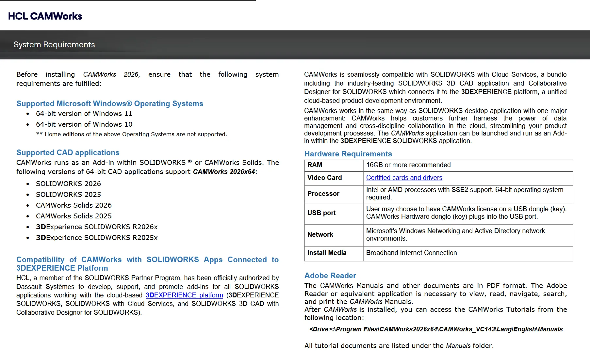The image size is (590, 364).
Task: Open the Certified cards and drivers link
Action: point(404,178)
